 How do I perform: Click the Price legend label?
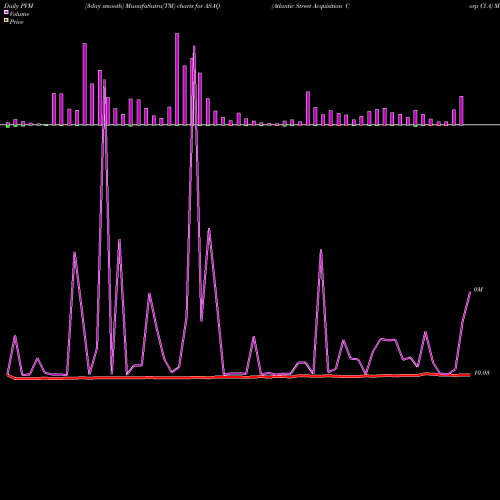pos(16,22)
